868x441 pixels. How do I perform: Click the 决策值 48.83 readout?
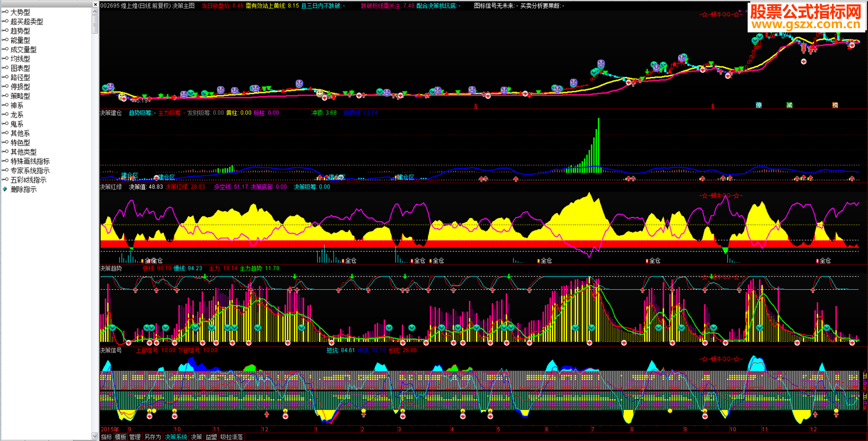point(146,187)
